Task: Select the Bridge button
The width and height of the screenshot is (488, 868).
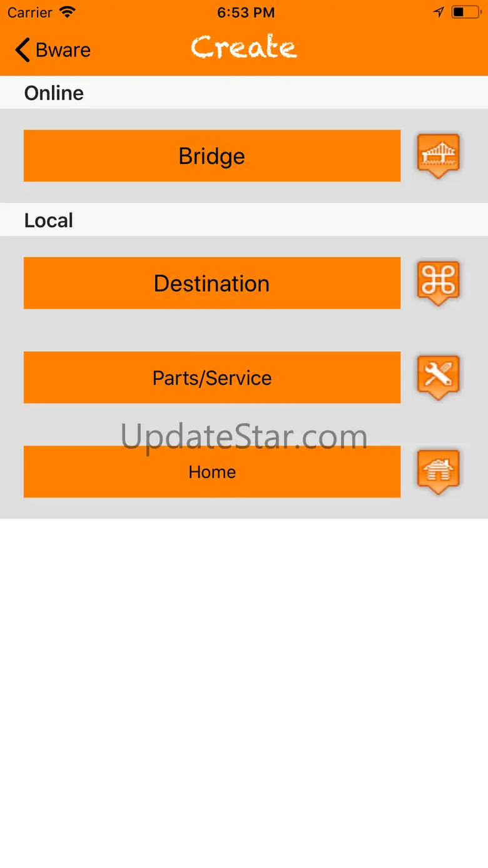Action: coord(212,156)
